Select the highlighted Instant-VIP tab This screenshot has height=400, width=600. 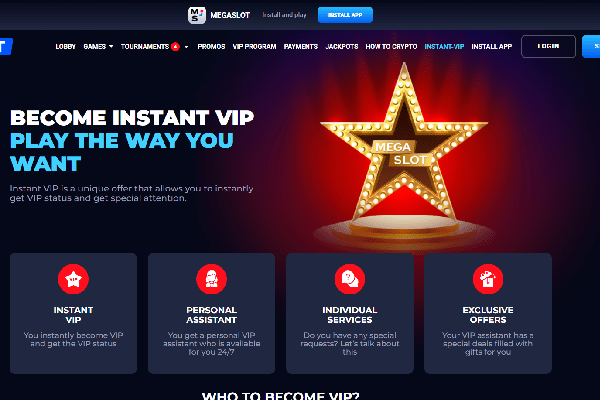coord(444,46)
